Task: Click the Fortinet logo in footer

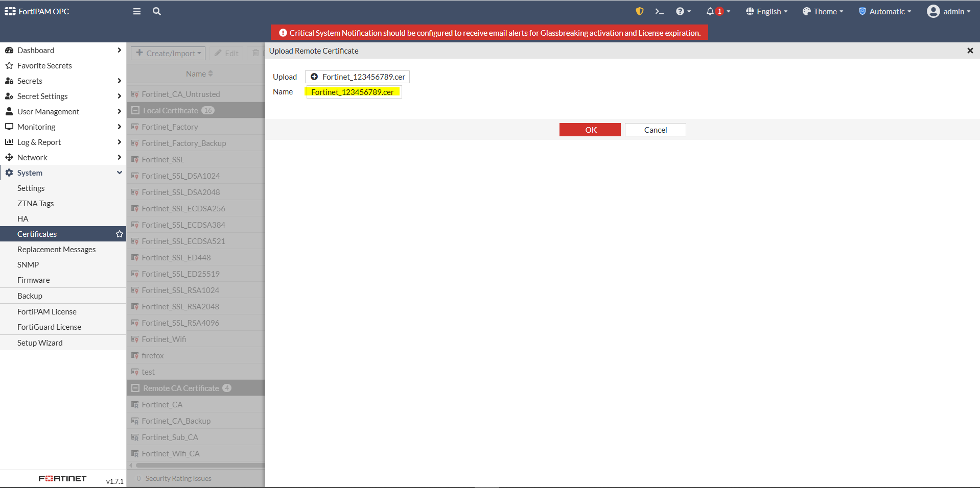Action: pyautogui.click(x=62, y=478)
